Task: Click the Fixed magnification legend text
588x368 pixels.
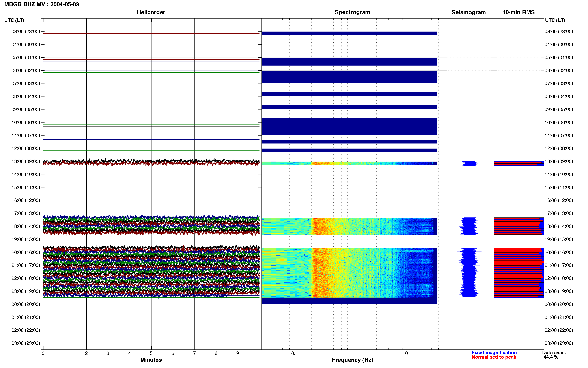Action: [x=494, y=352]
